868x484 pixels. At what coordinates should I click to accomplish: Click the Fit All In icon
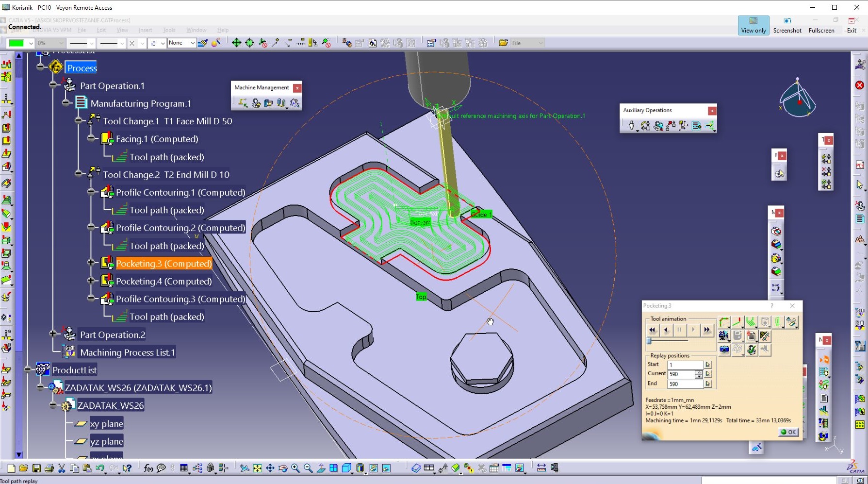[x=257, y=468]
